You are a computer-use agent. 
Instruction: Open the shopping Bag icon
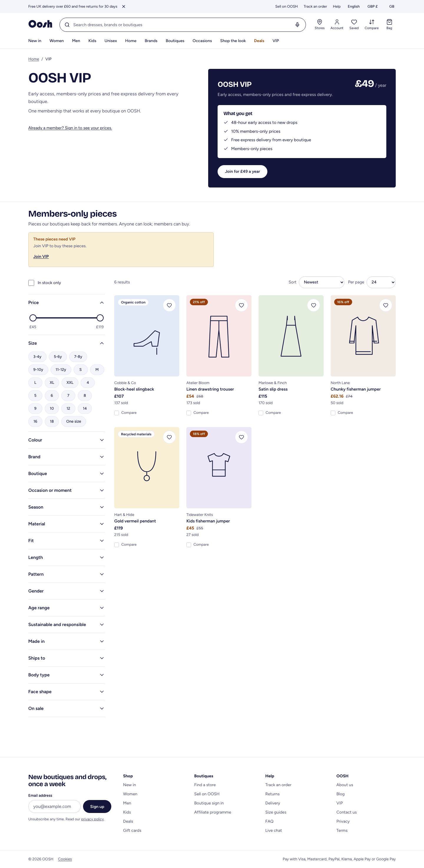pos(389,25)
